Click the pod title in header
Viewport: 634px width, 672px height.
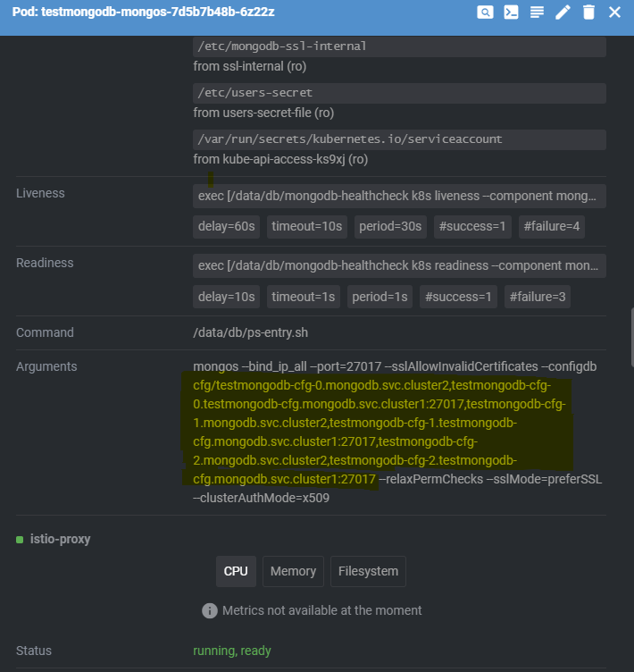pyautogui.click(x=143, y=12)
